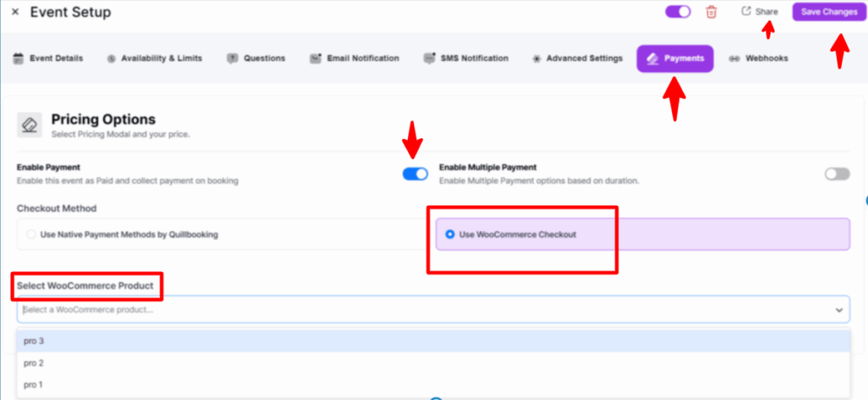Toggle the event status switch in header

678,12
